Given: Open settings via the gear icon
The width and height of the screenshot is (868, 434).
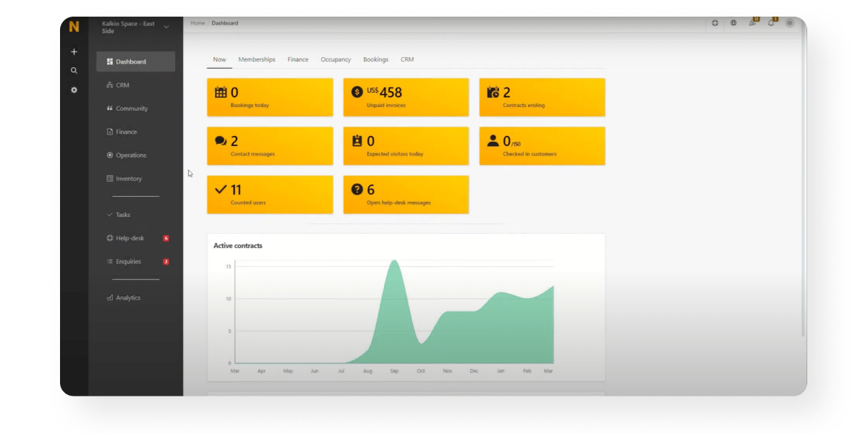Looking at the screenshot, I should pyautogui.click(x=74, y=90).
